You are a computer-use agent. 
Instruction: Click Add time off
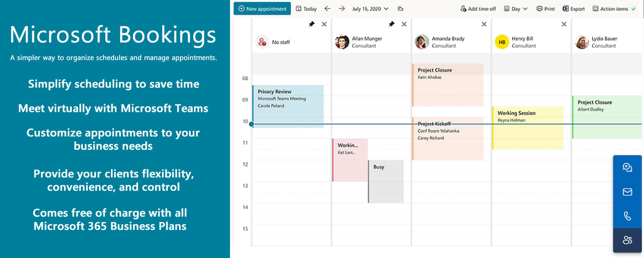(478, 9)
